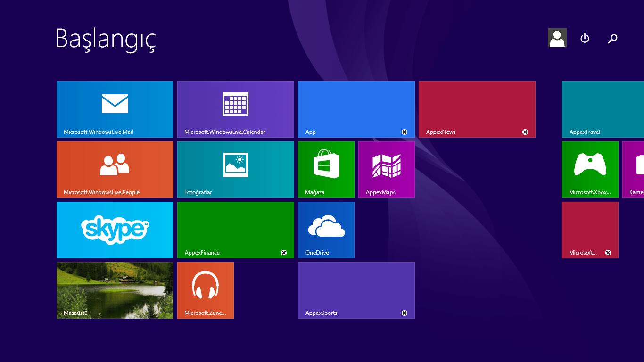Click the 'Microsoft.WindowsLive.People' label text

[102, 192]
